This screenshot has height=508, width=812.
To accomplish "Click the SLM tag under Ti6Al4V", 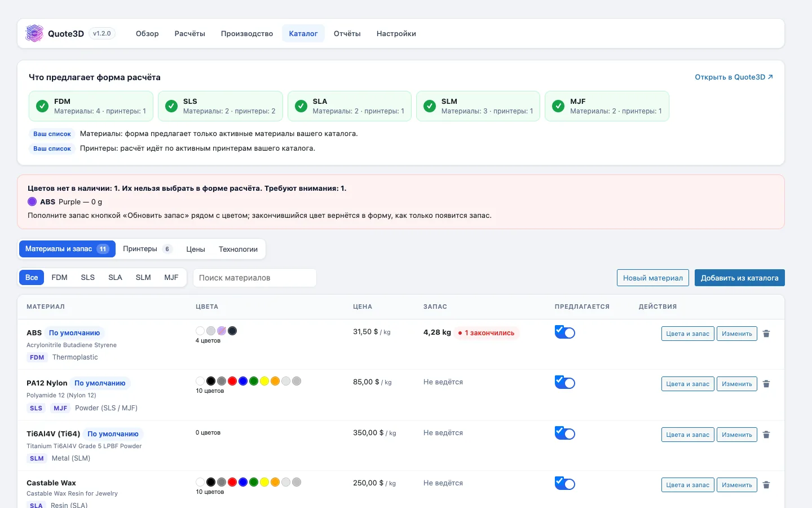I will [x=37, y=458].
